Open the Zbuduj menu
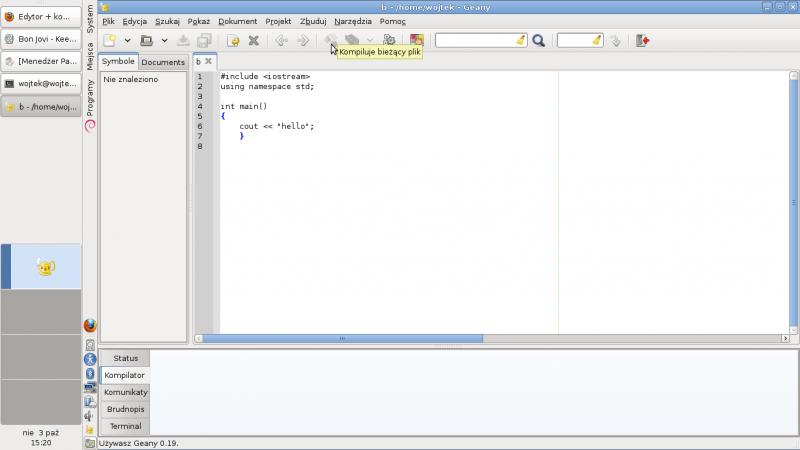This screenshot has width=800, height=450. point(312,21)
